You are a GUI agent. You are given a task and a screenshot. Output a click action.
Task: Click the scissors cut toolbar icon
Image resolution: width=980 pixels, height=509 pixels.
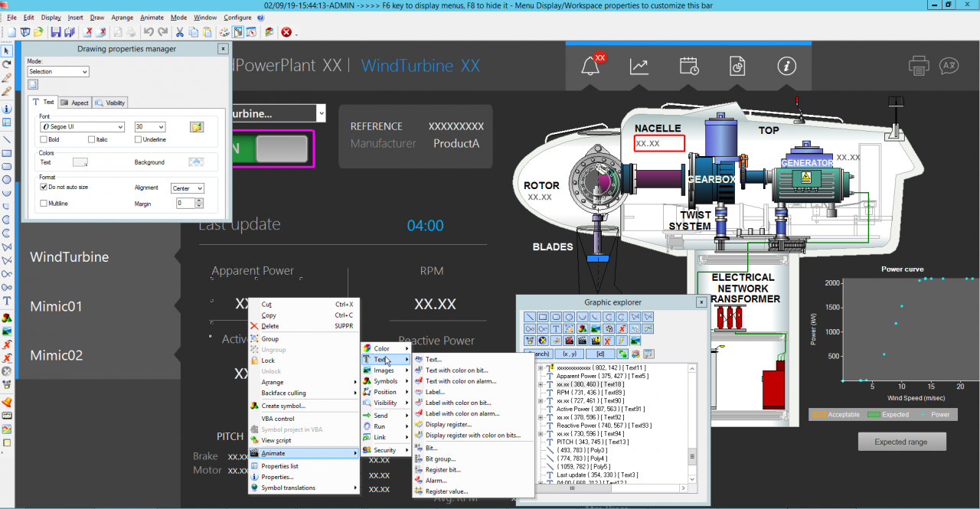[179, 32]
